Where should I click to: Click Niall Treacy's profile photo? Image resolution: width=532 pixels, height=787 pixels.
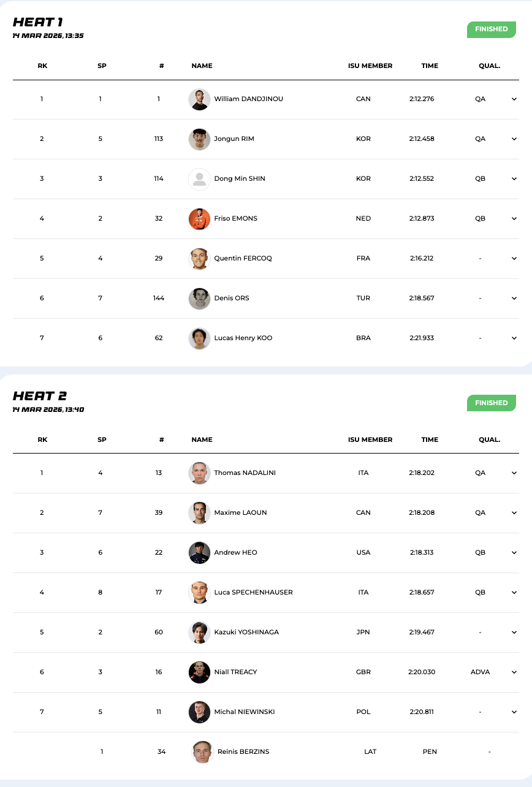tap(199, 672)
